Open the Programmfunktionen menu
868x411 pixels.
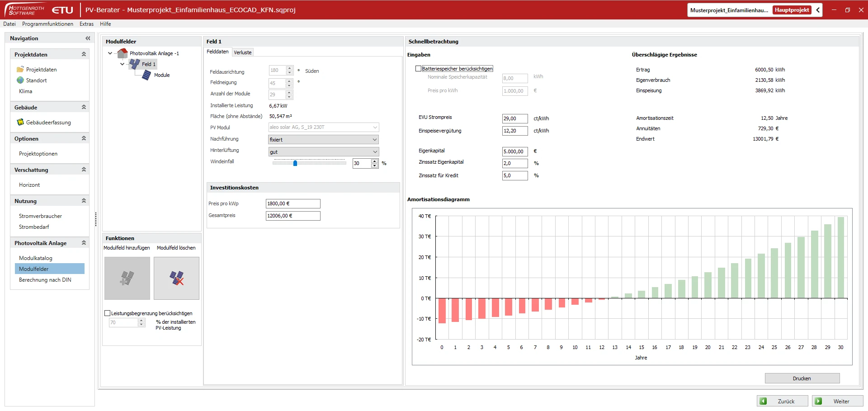pyautogui.click(x=47, y=24)
